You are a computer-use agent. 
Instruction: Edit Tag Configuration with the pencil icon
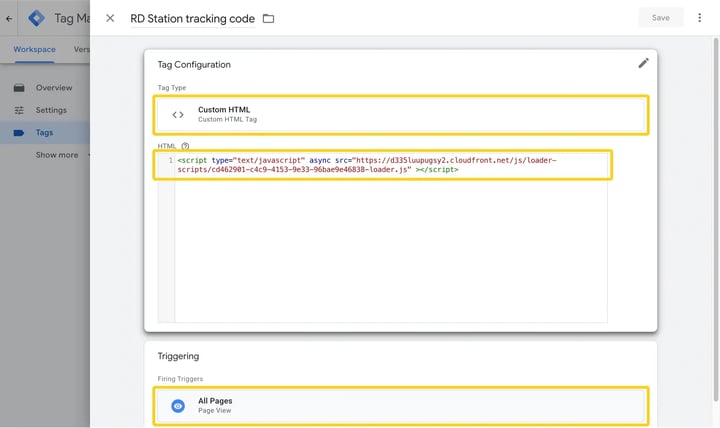coord(643,63)
